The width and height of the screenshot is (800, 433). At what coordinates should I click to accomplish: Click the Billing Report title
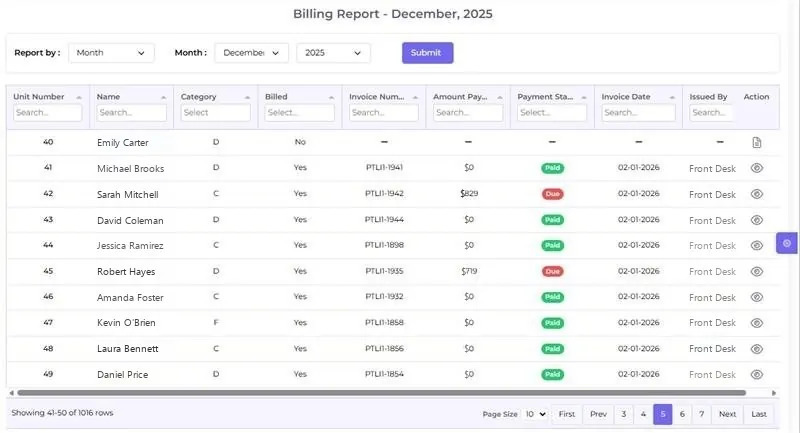[x=392, y=14]
